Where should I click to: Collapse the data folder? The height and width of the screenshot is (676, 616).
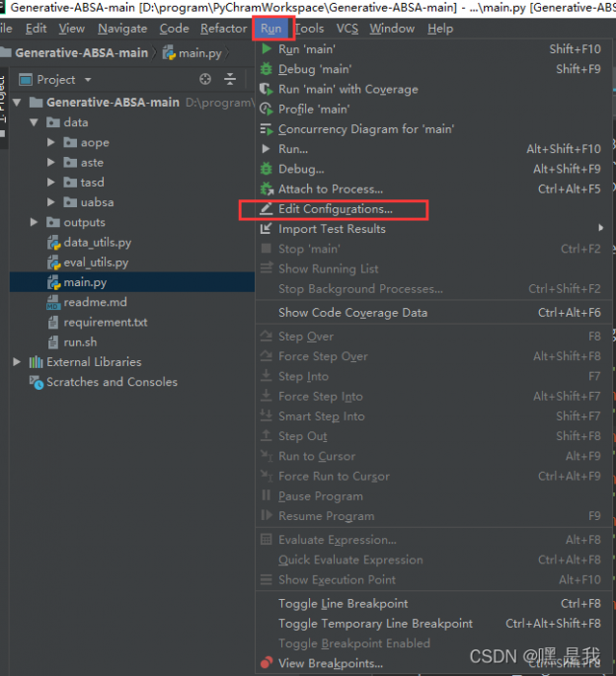click(35, 122)
